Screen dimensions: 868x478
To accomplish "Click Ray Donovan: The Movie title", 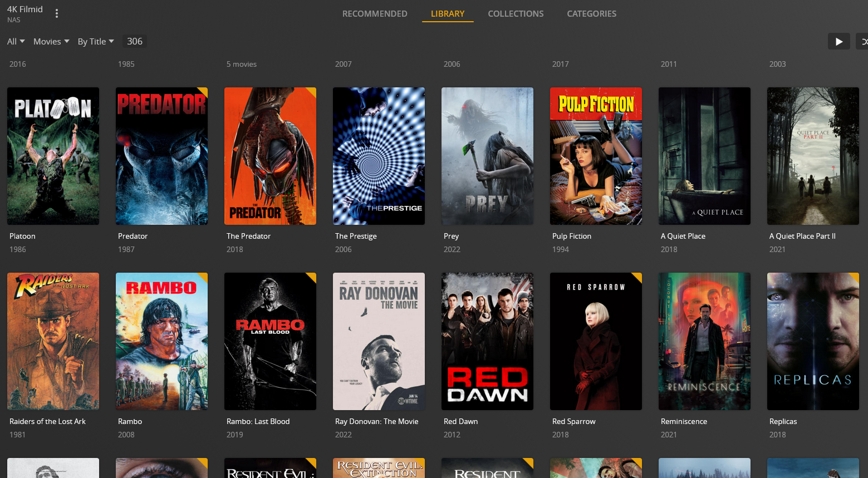I will (x=376, y=421).
